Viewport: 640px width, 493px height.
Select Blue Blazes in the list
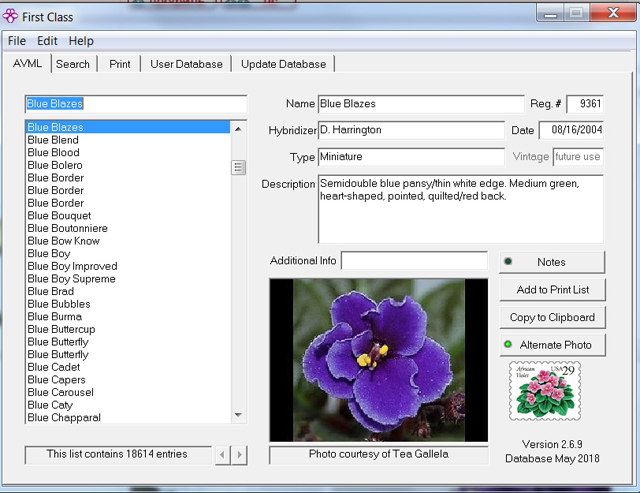coord(127,127)
